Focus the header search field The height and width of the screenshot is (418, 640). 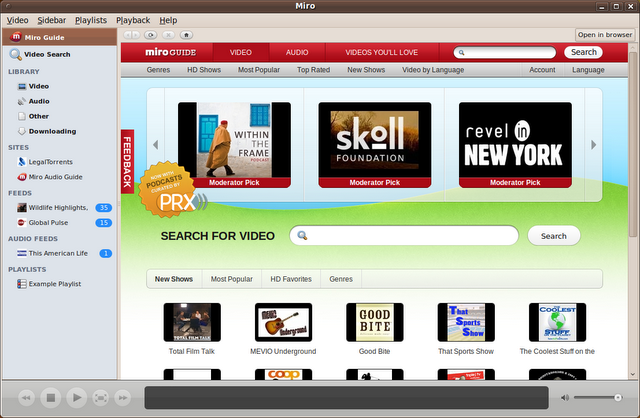click(x=504, y=52)
